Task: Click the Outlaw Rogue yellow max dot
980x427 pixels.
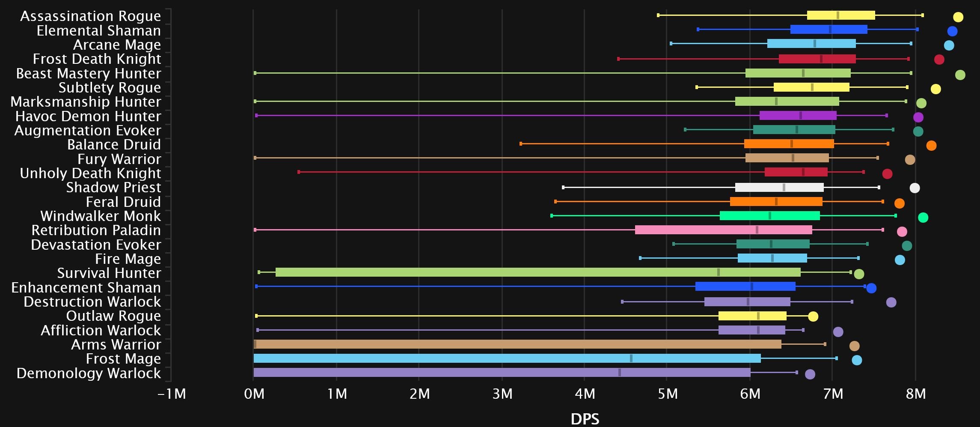Action: [x=813, y=317]
